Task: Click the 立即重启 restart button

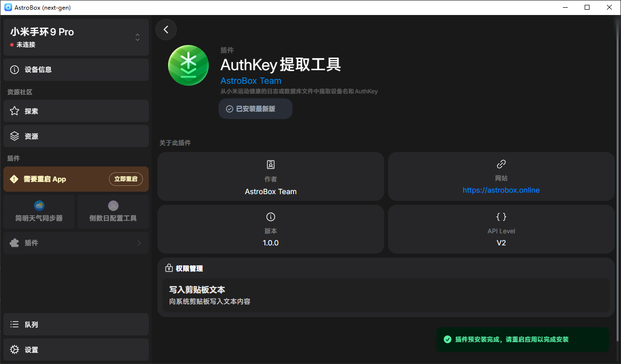Action: pyautogui.click(x=126, y=179)
